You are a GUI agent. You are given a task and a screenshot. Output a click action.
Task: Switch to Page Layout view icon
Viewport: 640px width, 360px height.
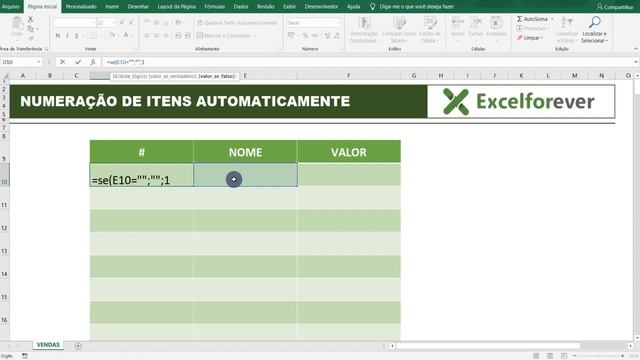click(x=550, y=356)
